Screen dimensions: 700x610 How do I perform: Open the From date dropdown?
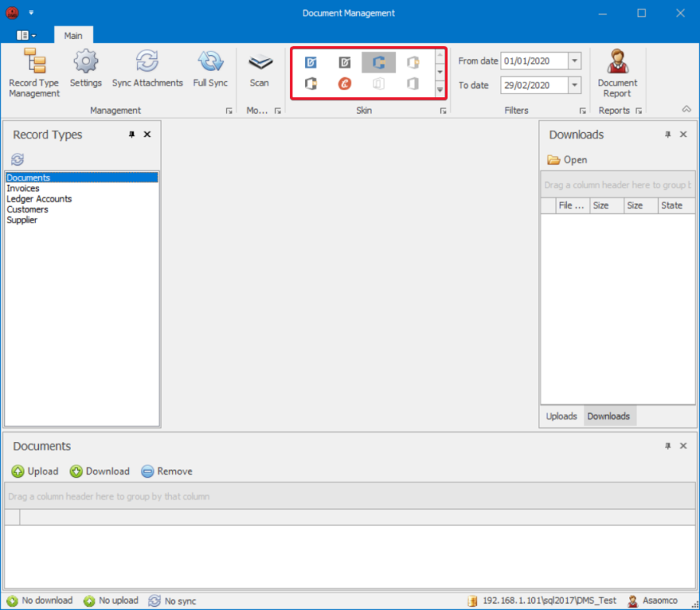coord(575,61)
